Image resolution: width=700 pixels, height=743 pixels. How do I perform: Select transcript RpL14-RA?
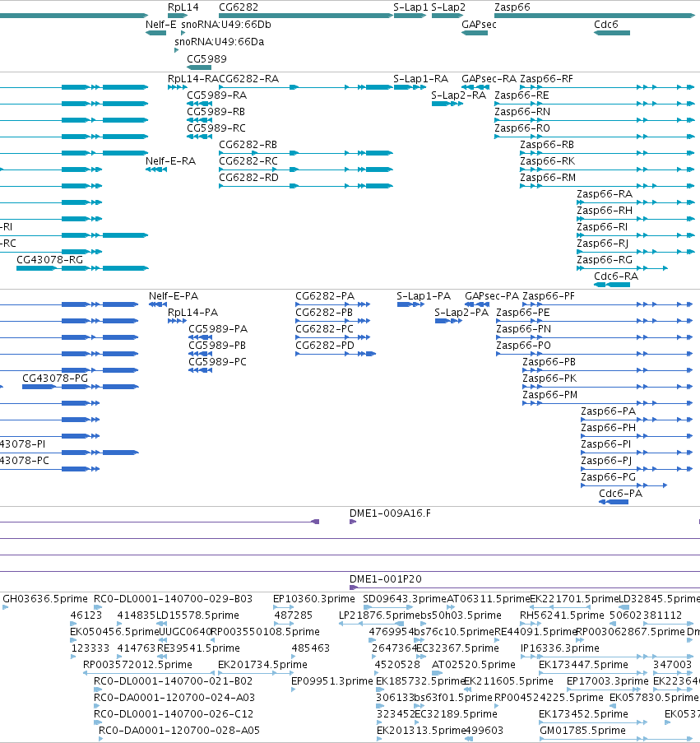tap(192, 79)
